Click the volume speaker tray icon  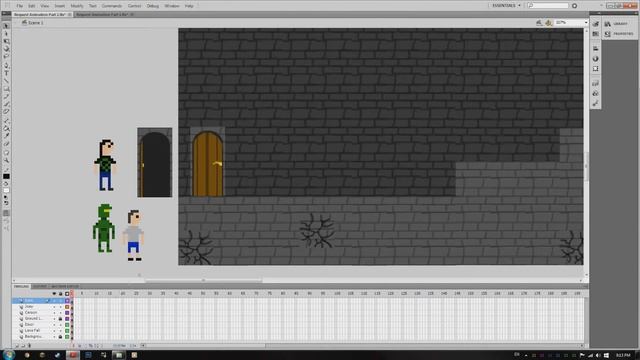(598, 356)
